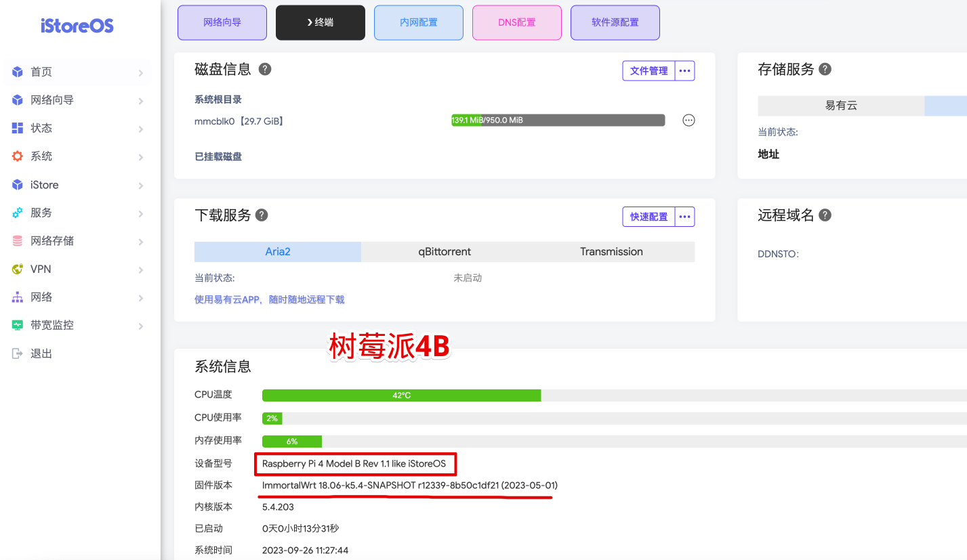The image size is (967, 560).
Task: Select the iStore sidebar icon
Action: pos(16,184)
